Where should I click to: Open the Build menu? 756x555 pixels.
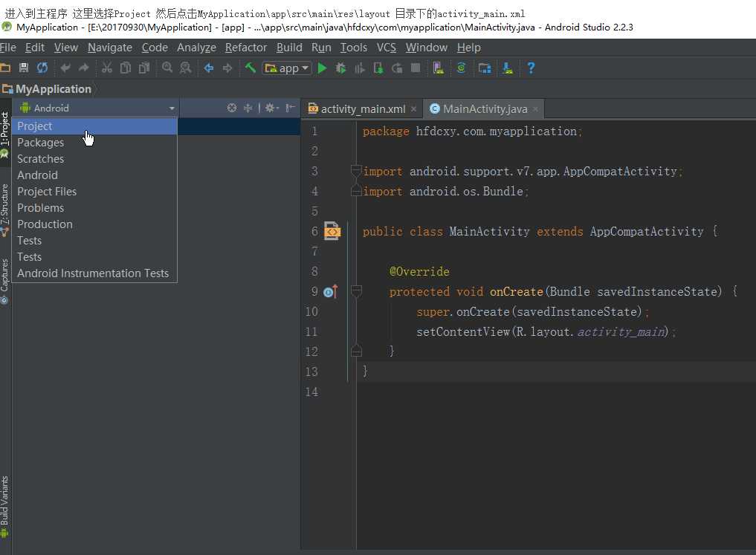pos(289,48)
